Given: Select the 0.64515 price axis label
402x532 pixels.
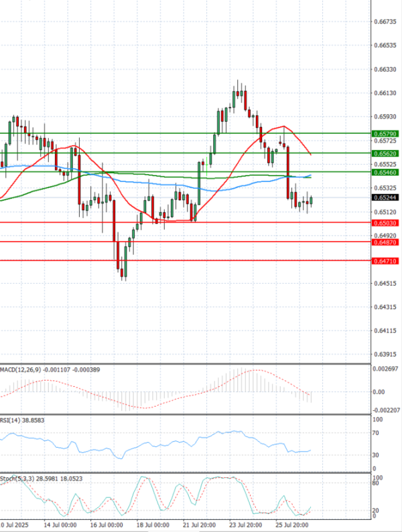Looking at the screenshot, I should (x=385, y=283).
